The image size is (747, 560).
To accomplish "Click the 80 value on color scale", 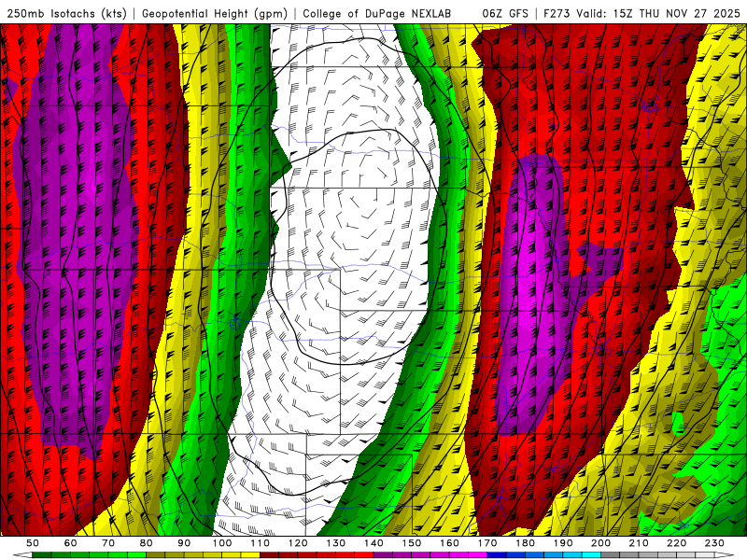I will 147,543.
